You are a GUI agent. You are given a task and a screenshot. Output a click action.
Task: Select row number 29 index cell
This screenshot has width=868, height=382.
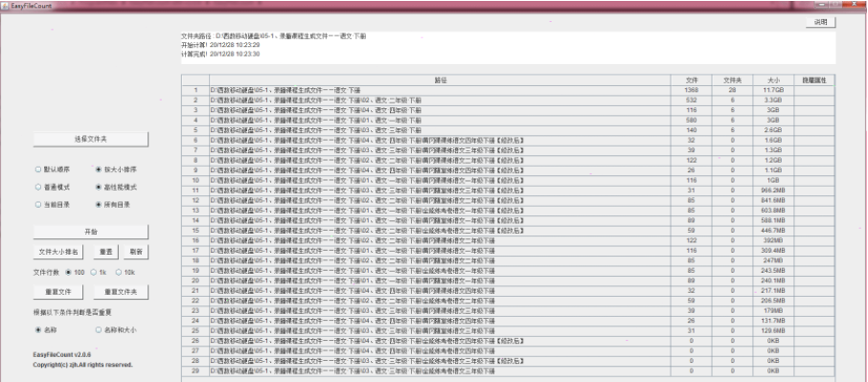[195, 371]
